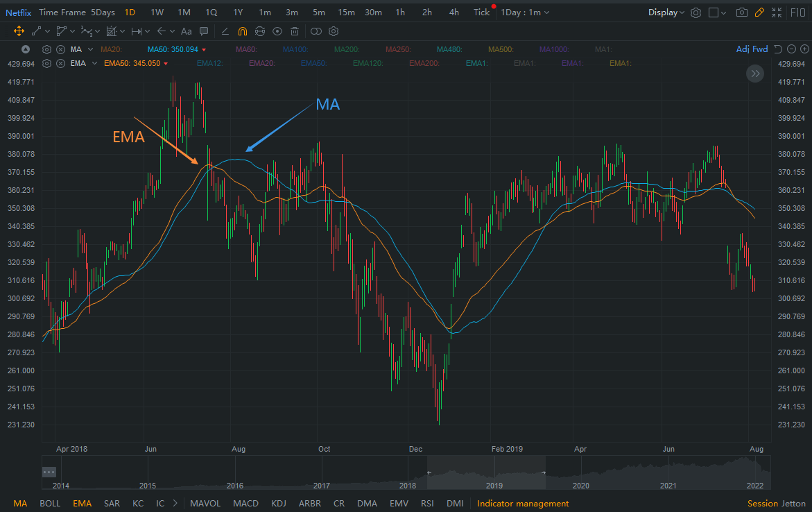Select the magnet snap drawing tool

[242, 31]
